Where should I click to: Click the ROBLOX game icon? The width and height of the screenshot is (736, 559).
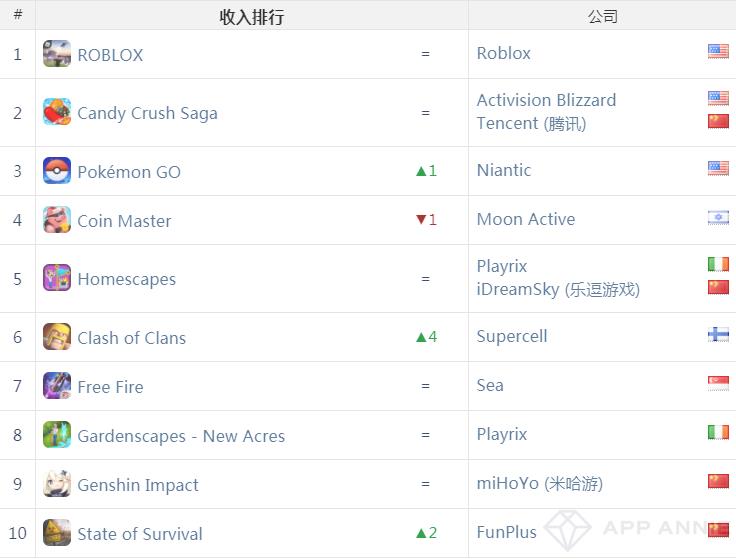[57, 54]
